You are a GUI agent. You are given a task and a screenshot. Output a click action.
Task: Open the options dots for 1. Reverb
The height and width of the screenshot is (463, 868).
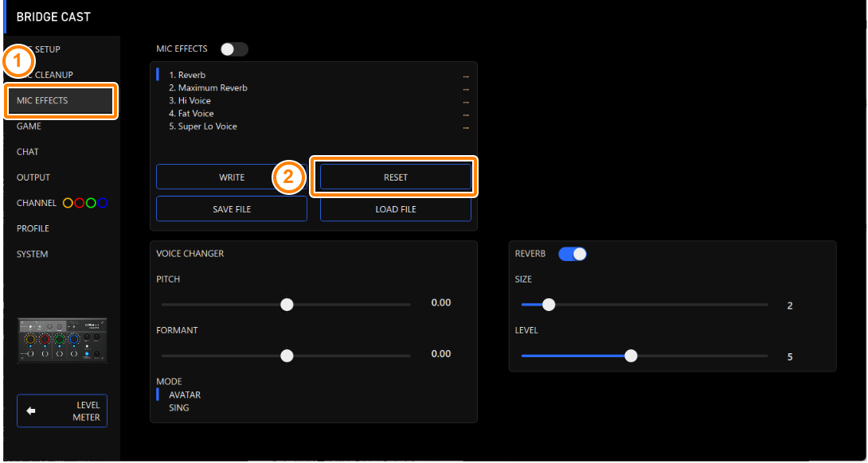(466, 76)
